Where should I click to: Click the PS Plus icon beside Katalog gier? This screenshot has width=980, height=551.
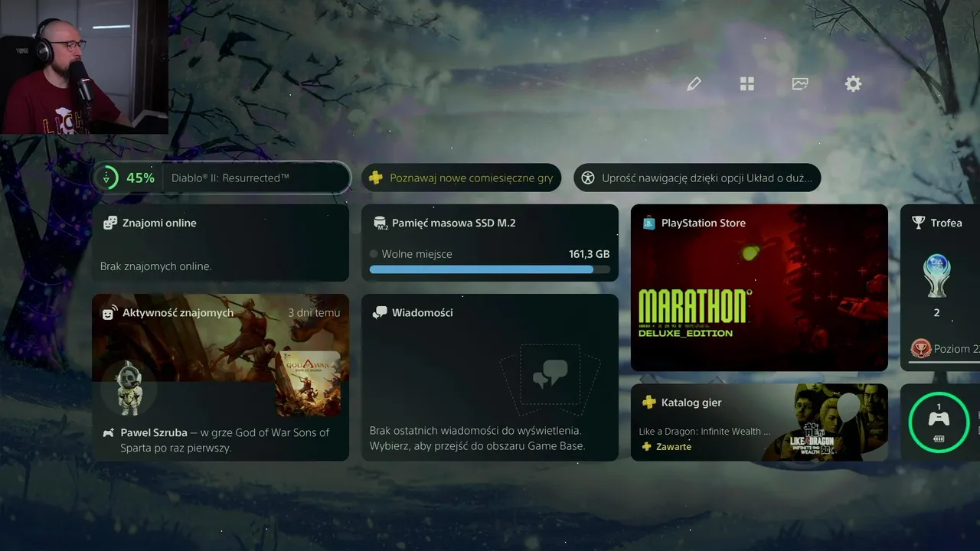pyautogui.click(x=649, y=403)
